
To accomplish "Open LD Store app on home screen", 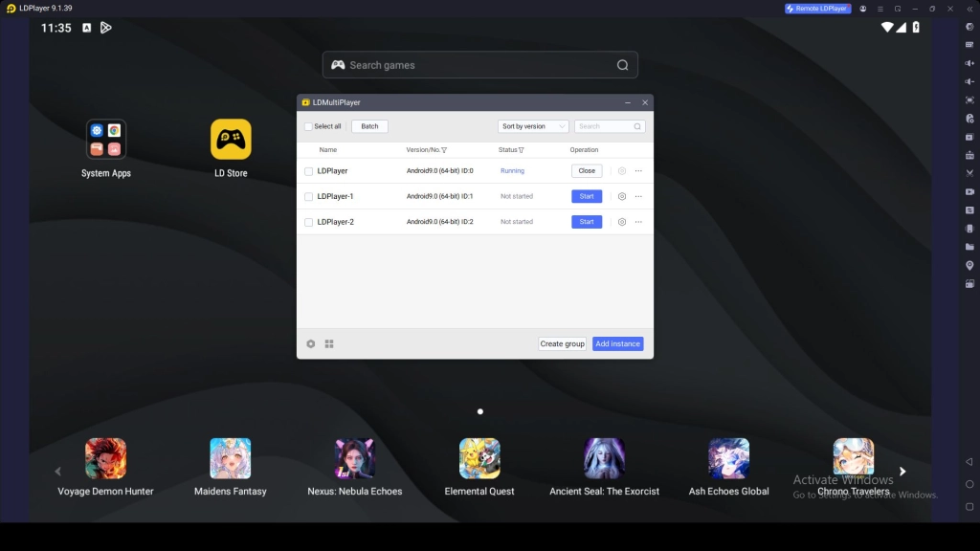I will click(231, 140).
